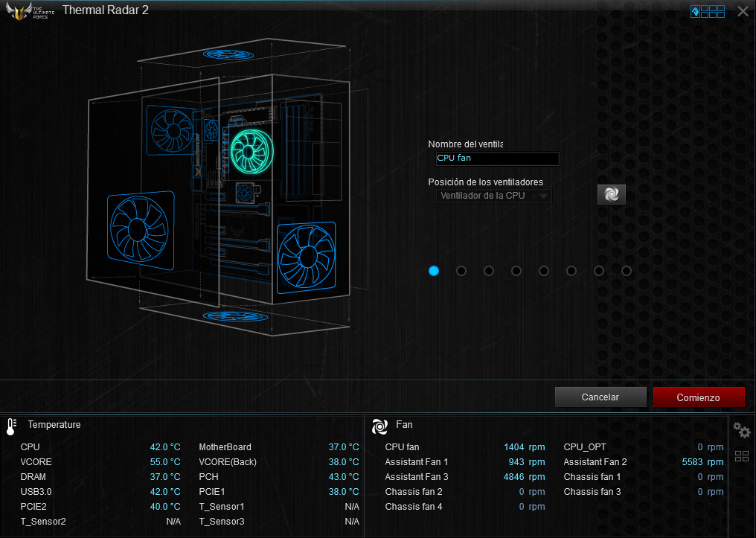Click the Cancelar button

coord(600,397)
